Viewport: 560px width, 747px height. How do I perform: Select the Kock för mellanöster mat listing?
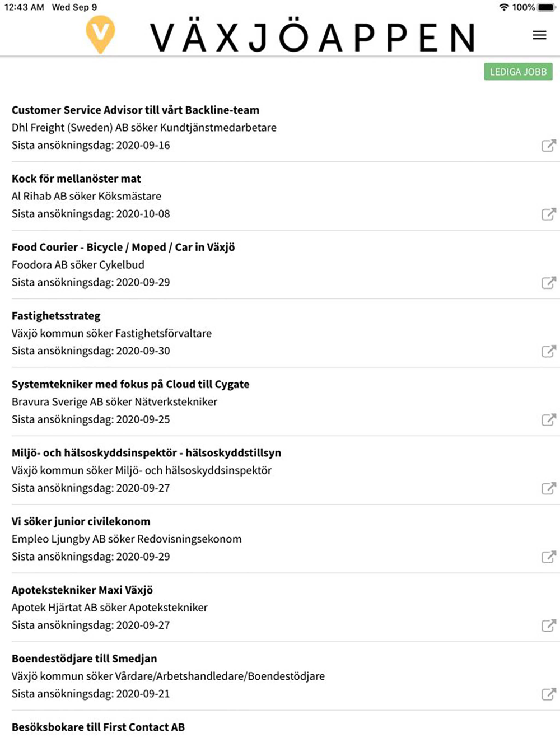[x=76, y=179]
